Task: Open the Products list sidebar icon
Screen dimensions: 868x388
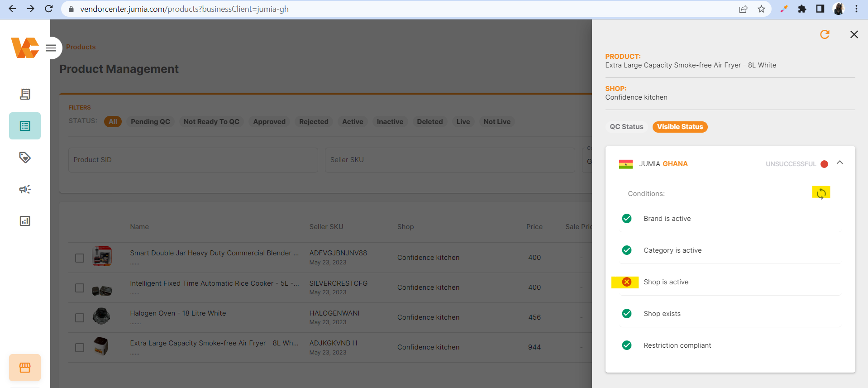Action: point(25,126)
